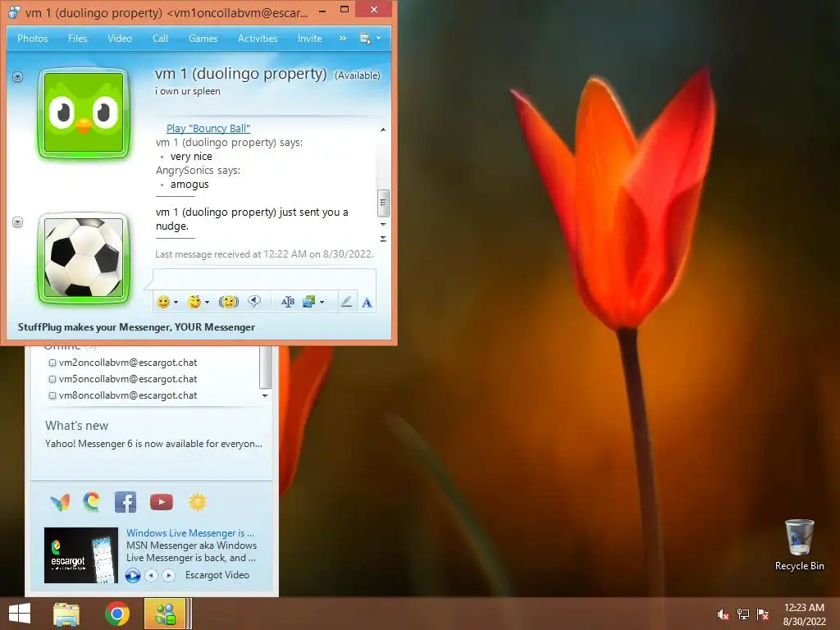Open the Recycle Bin desktop icon
The image size is (840, 630).
coord(799,545)
